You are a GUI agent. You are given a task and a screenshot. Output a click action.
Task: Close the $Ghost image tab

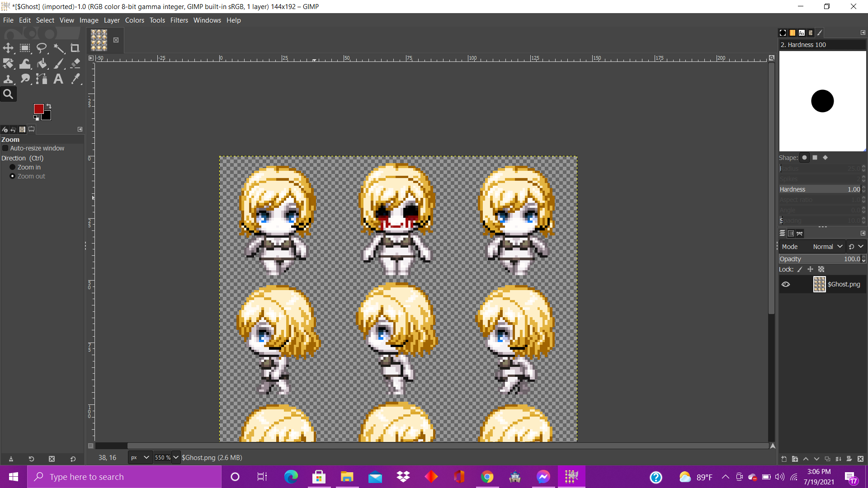(x=116, y=40)
